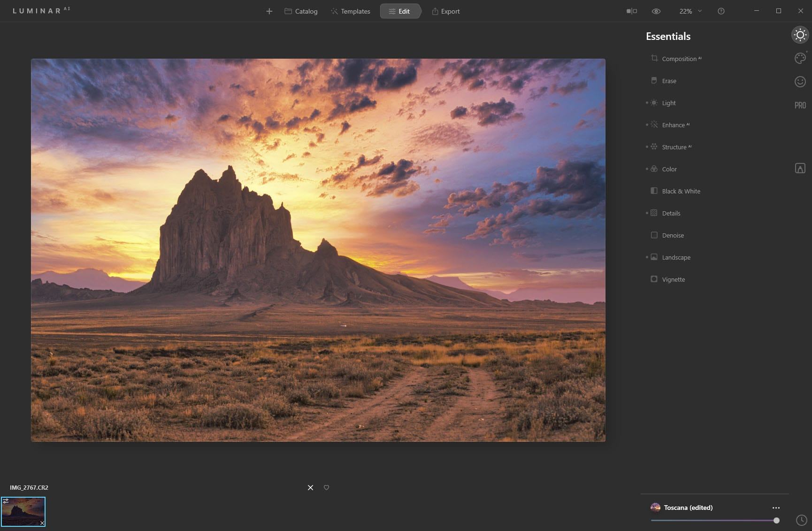Open the edit history clock icon

(801, 520)
